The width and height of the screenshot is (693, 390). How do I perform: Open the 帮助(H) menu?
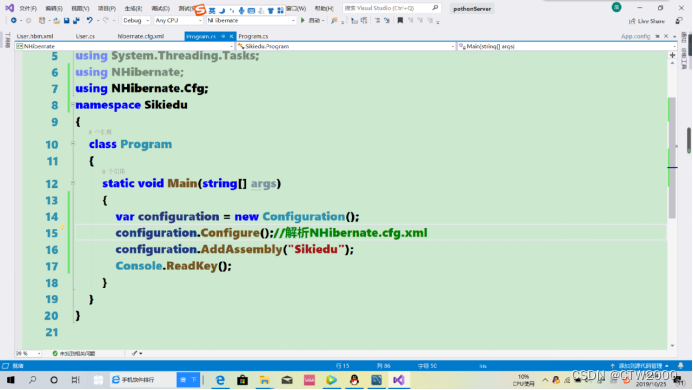point(324,8)
